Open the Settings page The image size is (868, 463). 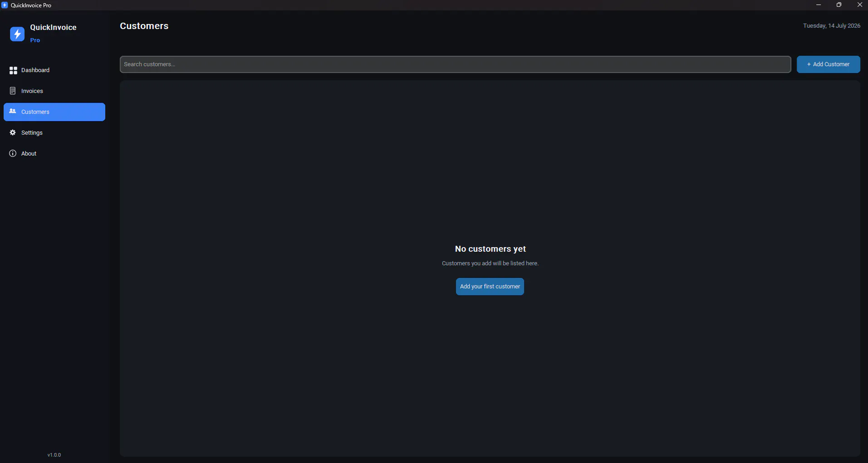point(54,133)
